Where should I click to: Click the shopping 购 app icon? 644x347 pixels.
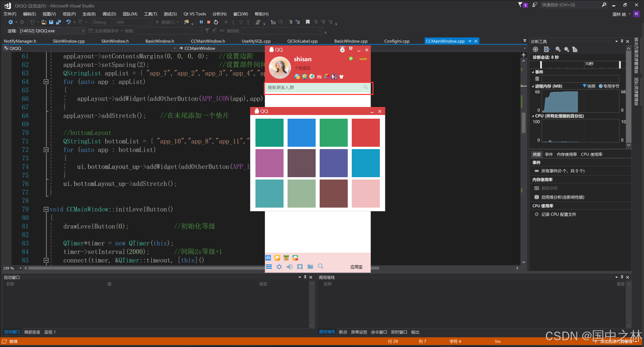point(319,77)
